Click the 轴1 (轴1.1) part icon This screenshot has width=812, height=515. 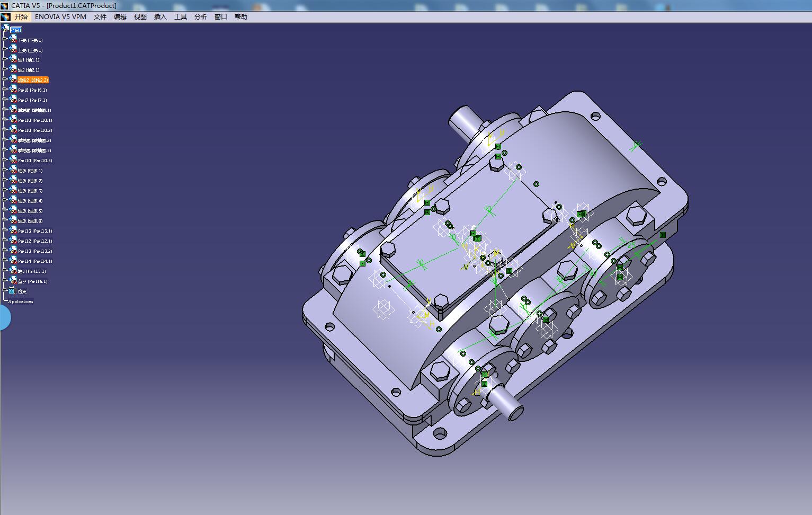(x=13, y=60)
